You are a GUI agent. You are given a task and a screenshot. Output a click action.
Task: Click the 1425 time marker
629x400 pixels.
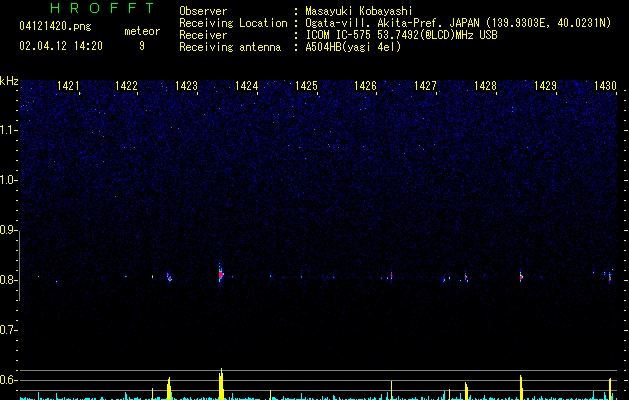pos(306,86)
